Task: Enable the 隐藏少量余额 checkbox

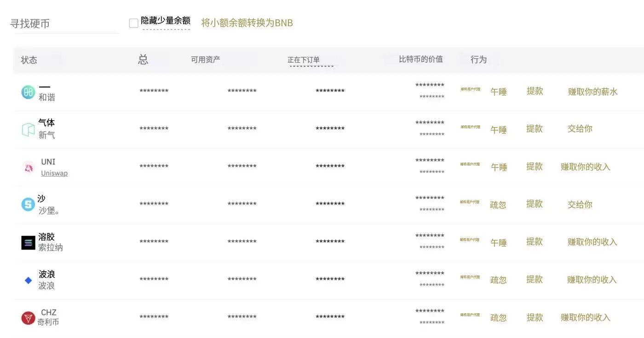Action: coord(134,23)
